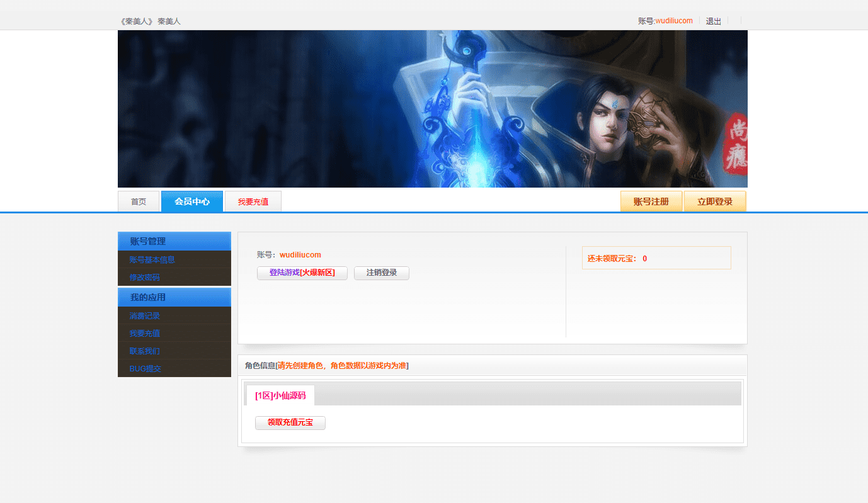Screen dimensions: 868x503
Task: Click the 登陆游戏[火爆新区] button
Action: click(302, 273)
